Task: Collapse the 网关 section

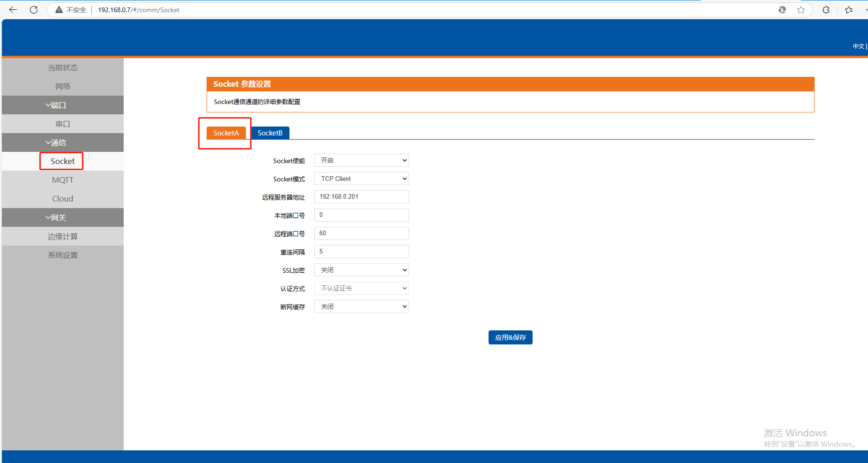Action: point(63,217)
